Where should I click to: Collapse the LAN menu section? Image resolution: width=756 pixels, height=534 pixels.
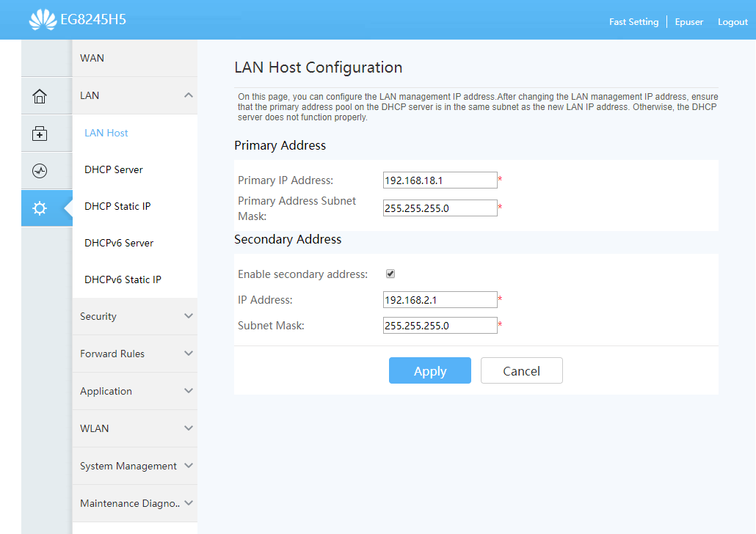[x=189, y=95]
